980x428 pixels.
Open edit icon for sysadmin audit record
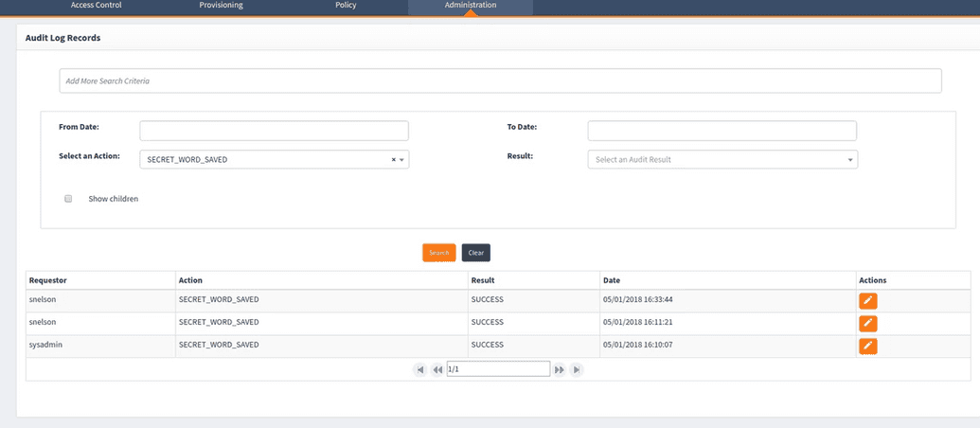pos(867,346)
